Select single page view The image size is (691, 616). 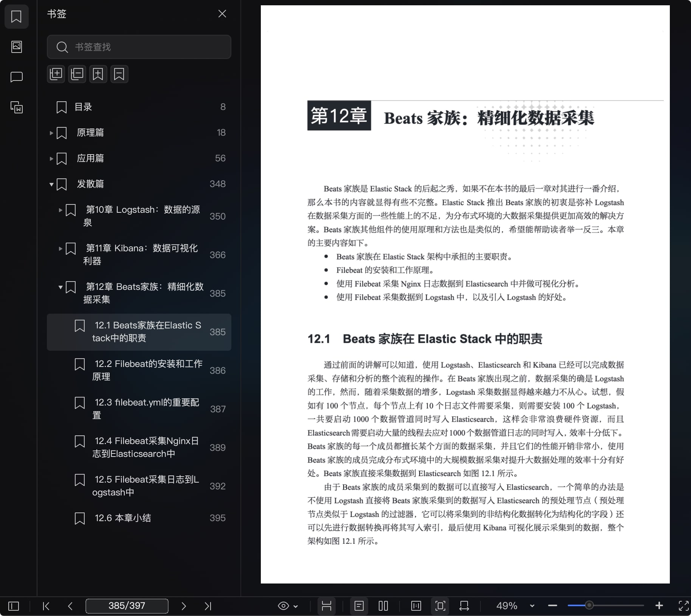359,606
